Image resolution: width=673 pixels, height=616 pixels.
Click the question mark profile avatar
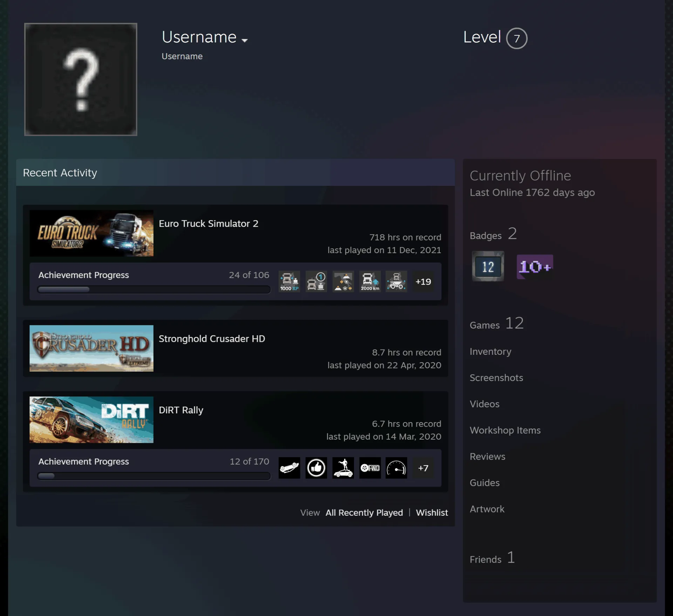click(x=81, y=79)
